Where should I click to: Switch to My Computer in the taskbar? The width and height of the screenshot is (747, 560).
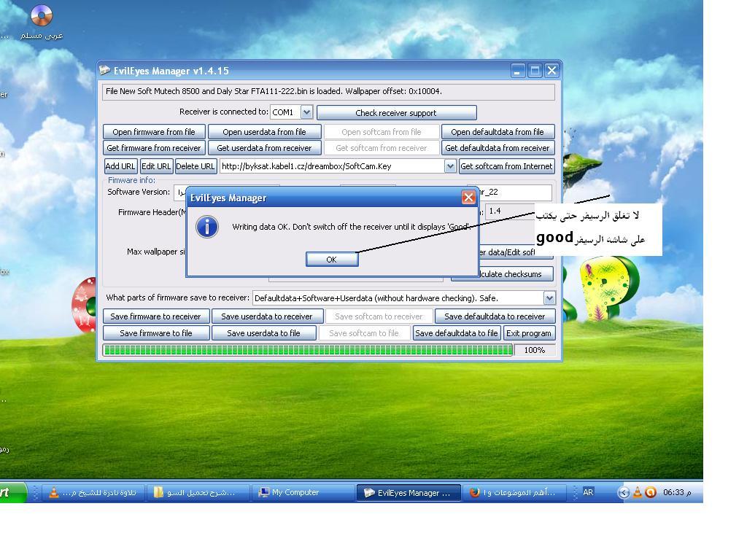pyautogui.click(x=302, y=492)
